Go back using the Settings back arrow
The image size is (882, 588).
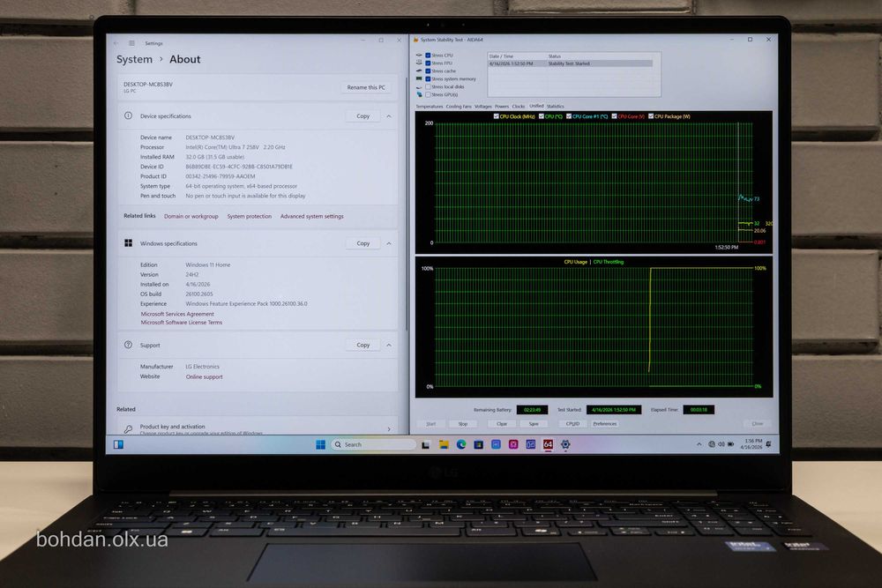[116, 43]
